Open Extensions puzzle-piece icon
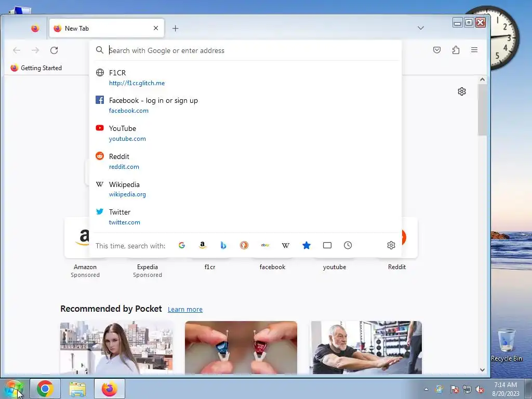 click(456, 50)
